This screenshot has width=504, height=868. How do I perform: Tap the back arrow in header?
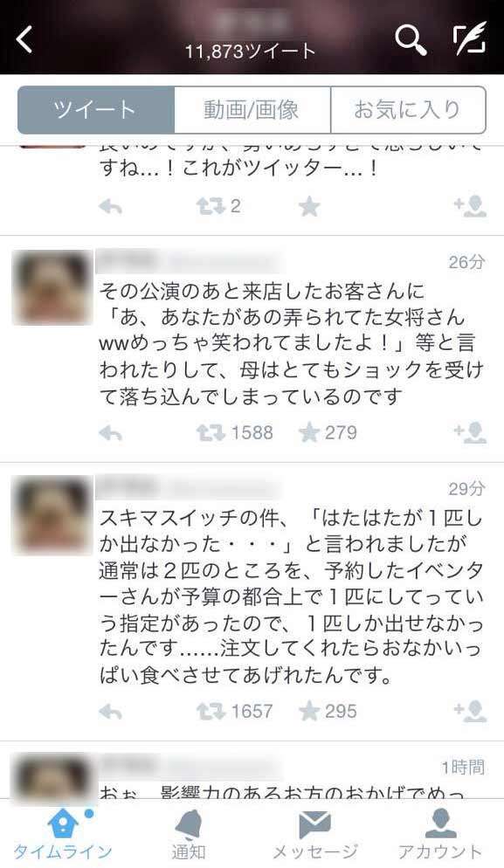click(x=24, y=40)
